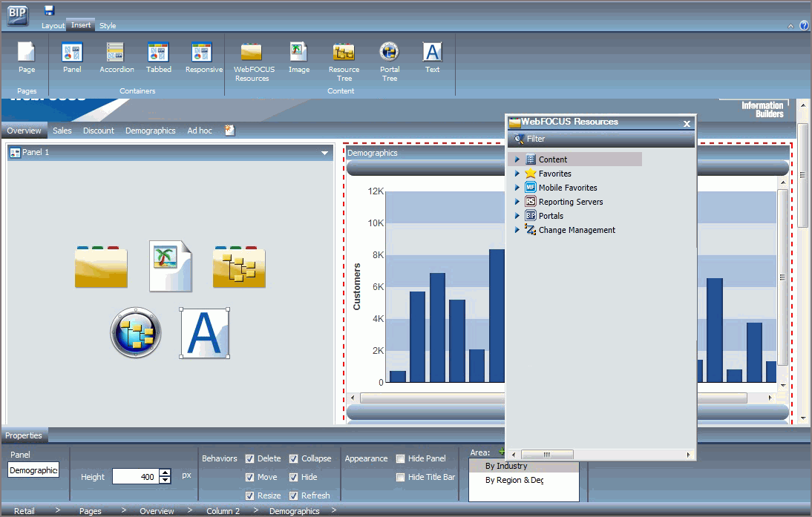This screenshot has width=812, height=517.
Task: Click the chart's vertical scrollbar thumb
Action: tap(782, 277)
